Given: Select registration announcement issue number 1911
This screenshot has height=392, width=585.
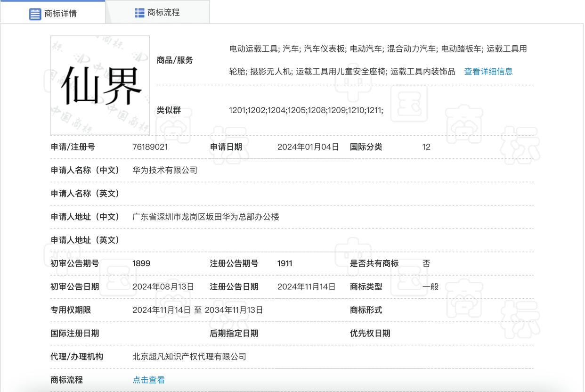Looking at the screenshot, I should click(x=285, y=263).
